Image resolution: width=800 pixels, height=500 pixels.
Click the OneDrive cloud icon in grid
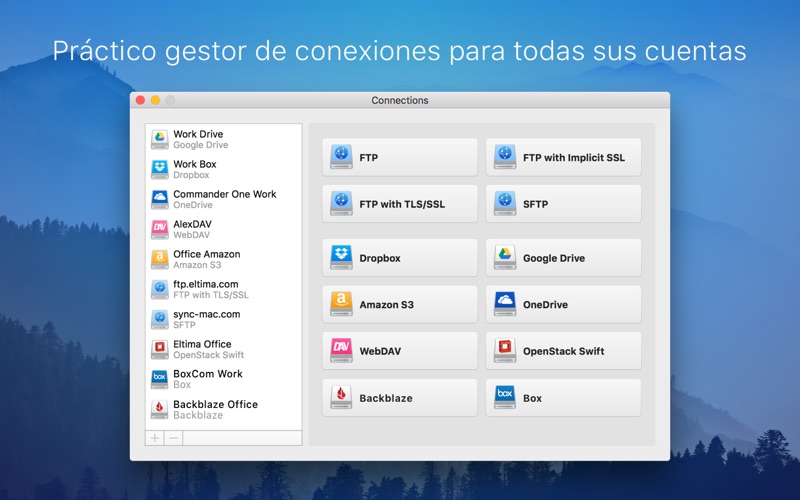[505, 304]
